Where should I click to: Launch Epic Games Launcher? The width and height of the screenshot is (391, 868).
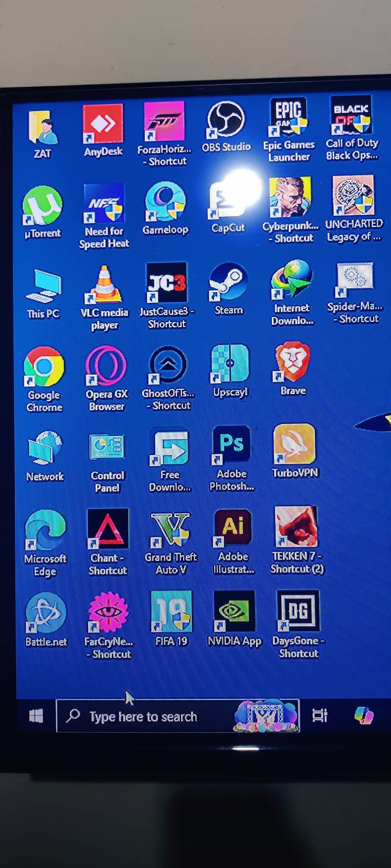coord(288,117)
